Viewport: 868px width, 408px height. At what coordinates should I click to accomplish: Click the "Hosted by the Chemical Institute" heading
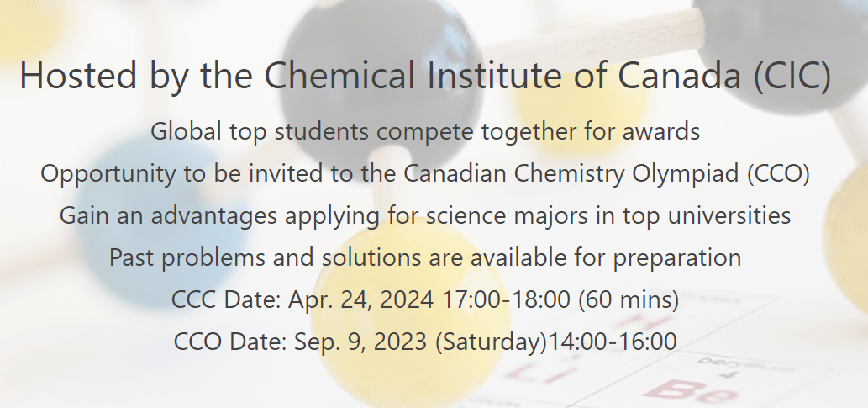(336, 76)
